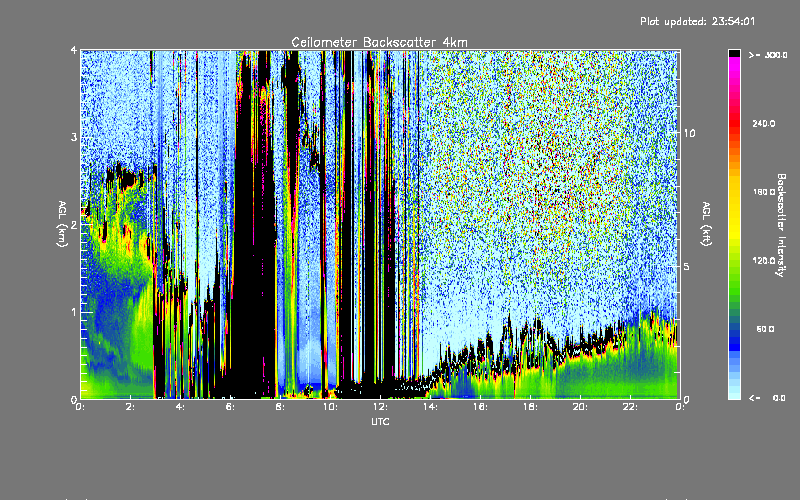Screen dimensions: 800x500
Task: Click the '20:' tick label on the UTC axis
Action: [x=580, y=407]
